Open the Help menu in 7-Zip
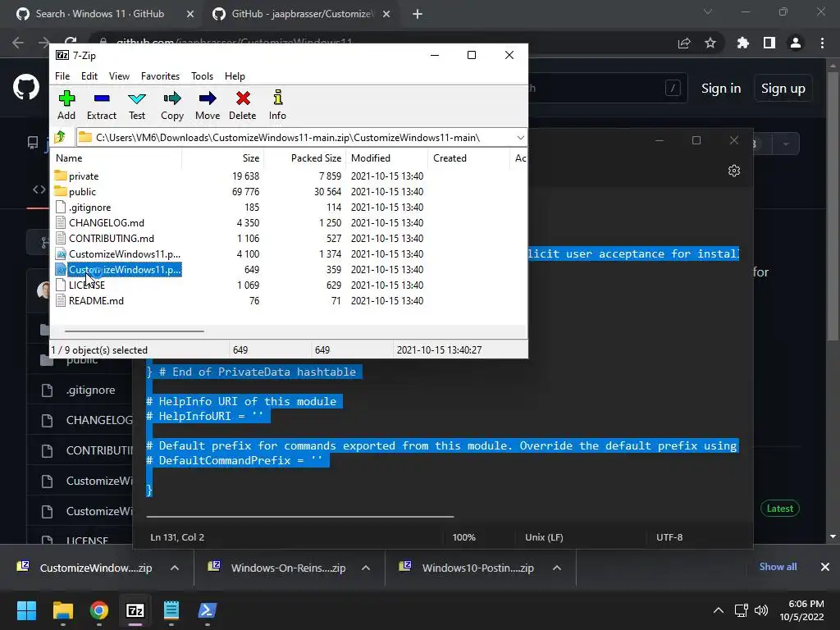 point(235,76)
